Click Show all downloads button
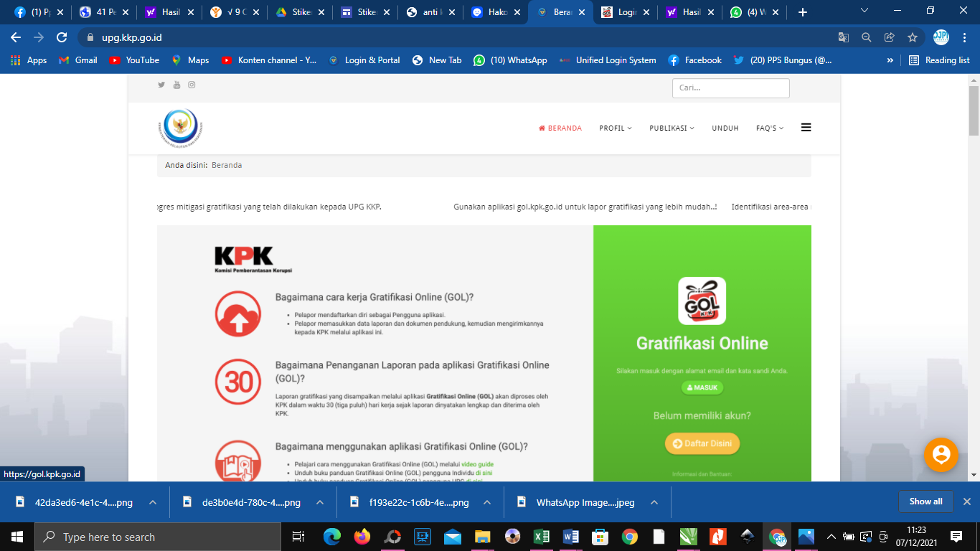Viewport: 980px width, 551px height. pyautogui.click(x=925, y=501)
